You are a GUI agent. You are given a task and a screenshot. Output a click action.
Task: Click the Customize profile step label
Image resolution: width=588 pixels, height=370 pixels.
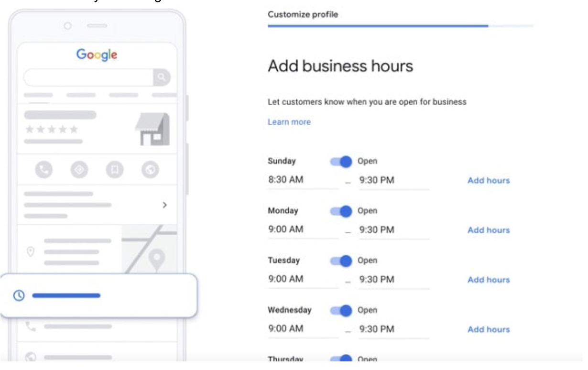coord(303,14)
